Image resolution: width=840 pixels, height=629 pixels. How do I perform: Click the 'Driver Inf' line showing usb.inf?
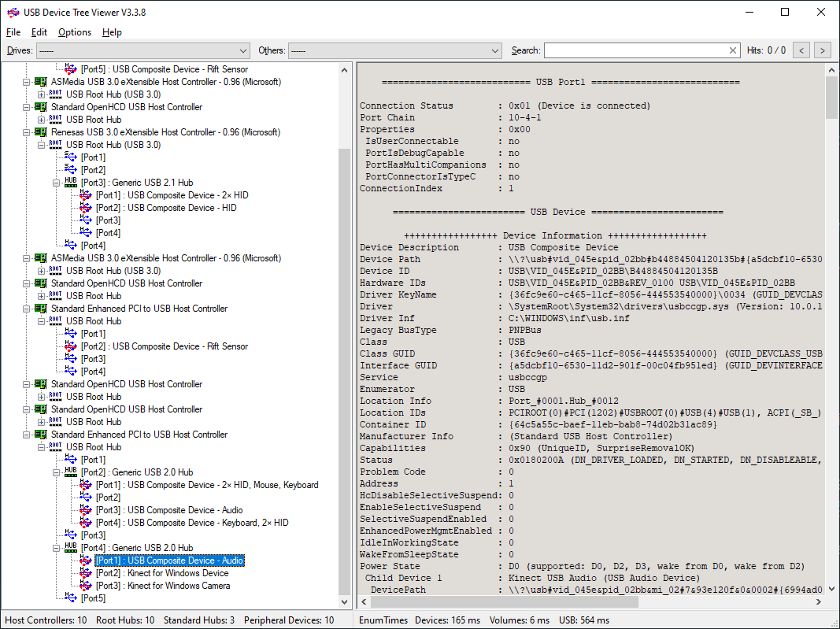[494, 318]
